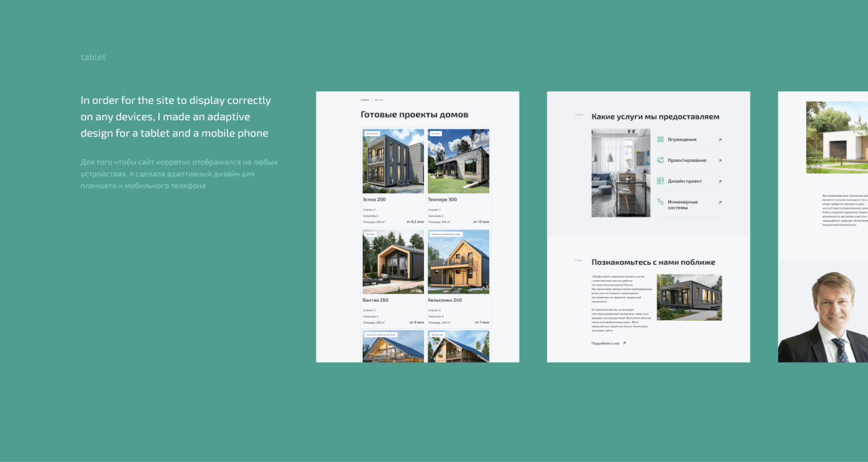Viewport: 868px width, 462px height.
Task: Click the arrow at right of Проектирование row
Action: pyautogui.click(x=720, y=161)
